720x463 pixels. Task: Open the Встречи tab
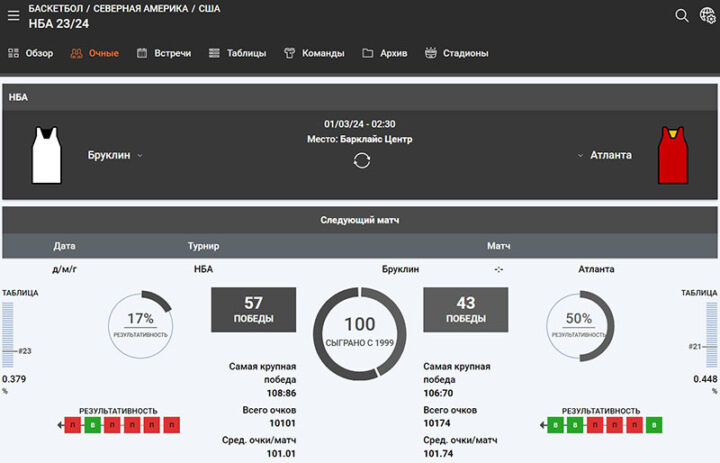pyautogui.click(x=163, y=53)
